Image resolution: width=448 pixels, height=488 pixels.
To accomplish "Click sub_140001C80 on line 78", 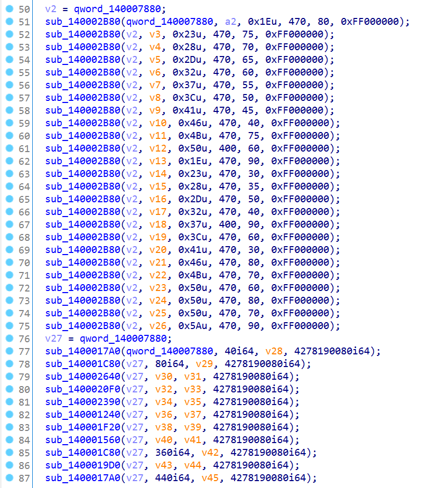I will click(x=83, y=364).
